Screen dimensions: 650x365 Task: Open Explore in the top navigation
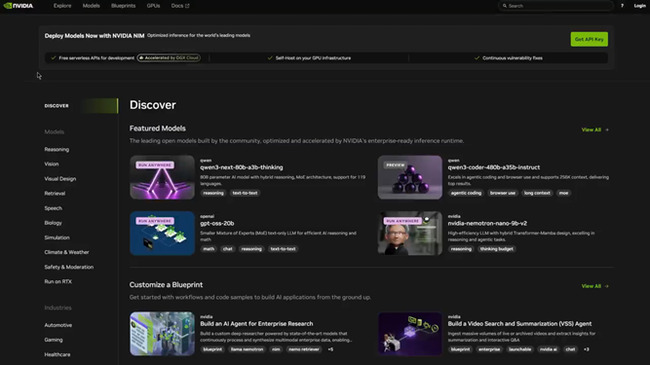click(x=62, y=6)
